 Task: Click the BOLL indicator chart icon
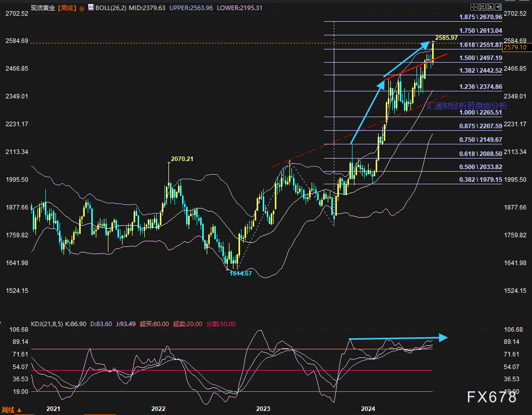point(91,8)
